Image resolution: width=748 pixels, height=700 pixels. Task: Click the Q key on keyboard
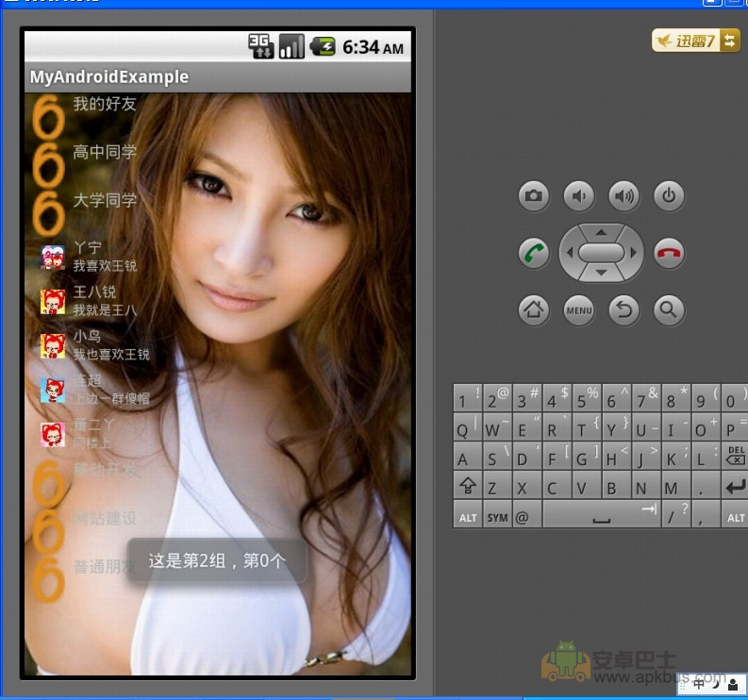pyautogui.click(x=468, y=426)
